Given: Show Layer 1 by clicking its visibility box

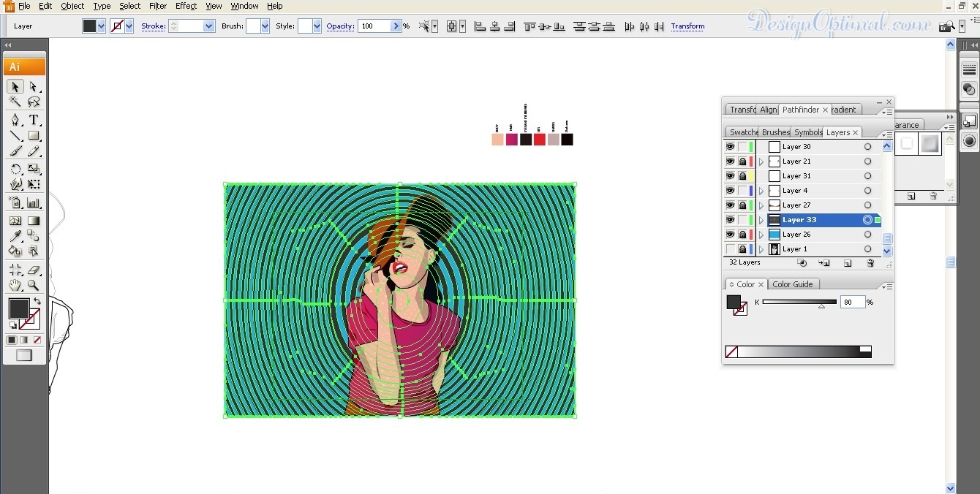Looking at the screenshot, I should coord(730,249).
